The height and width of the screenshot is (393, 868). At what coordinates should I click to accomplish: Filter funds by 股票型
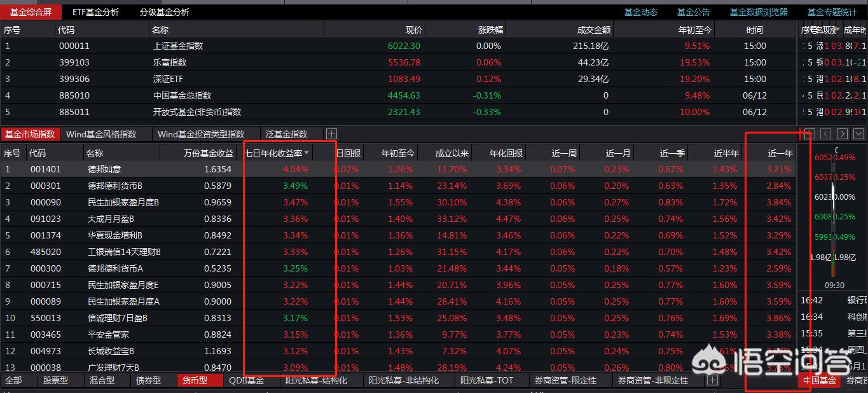pos(55,380)
